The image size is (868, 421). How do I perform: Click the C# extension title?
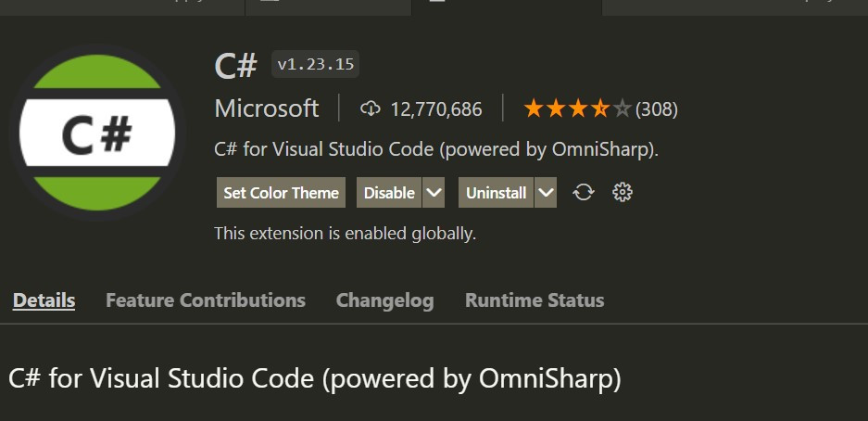click(x=235, y=66)
